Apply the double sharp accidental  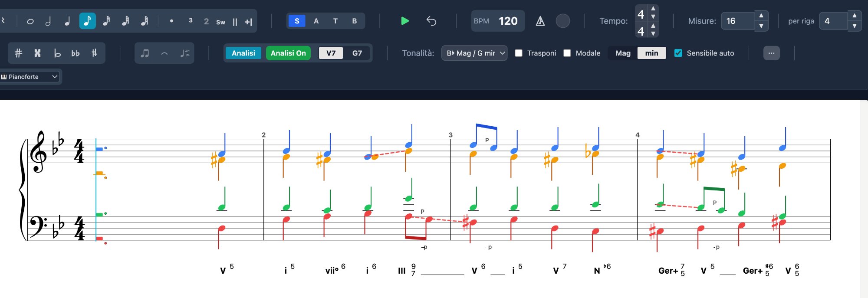click(37, 53)
